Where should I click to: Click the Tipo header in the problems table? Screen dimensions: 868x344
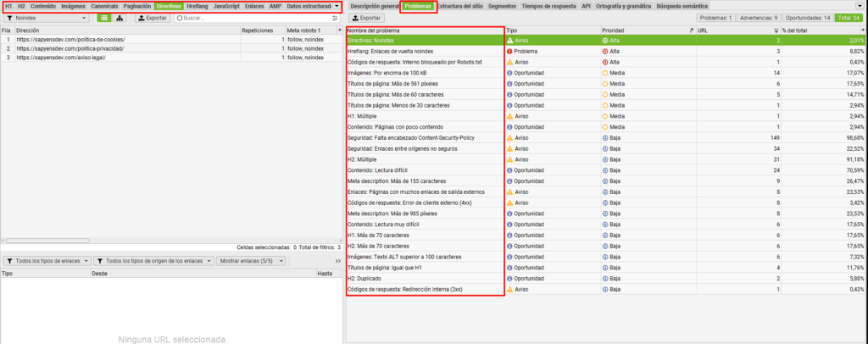pos(553,30)
